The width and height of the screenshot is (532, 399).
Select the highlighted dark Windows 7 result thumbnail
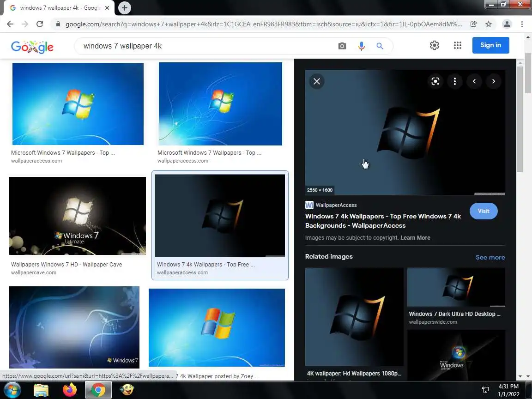coord(220,216)
